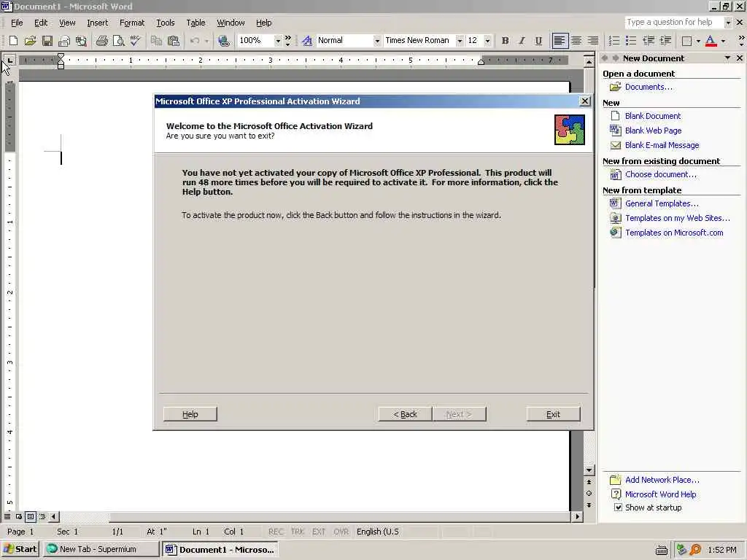
Task: Open the File menu
Action: (17, 23)
